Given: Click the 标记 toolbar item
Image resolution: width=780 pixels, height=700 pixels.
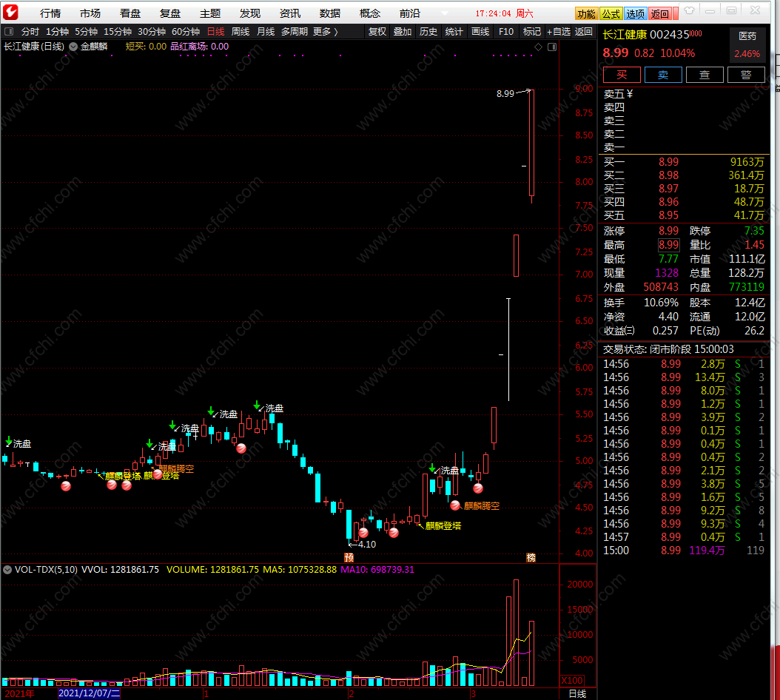Looking at the screenshot, I should coord(532,32).
